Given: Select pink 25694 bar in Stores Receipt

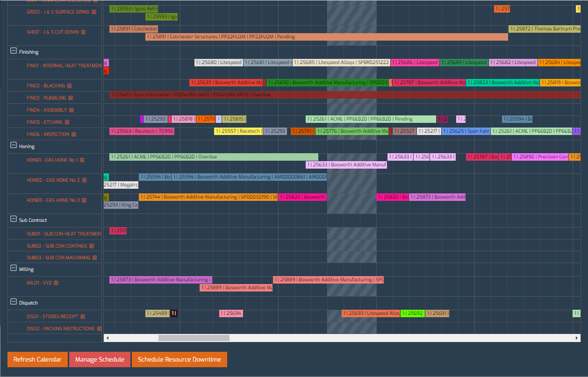Looking at the screenshot, I should point(231,313).
